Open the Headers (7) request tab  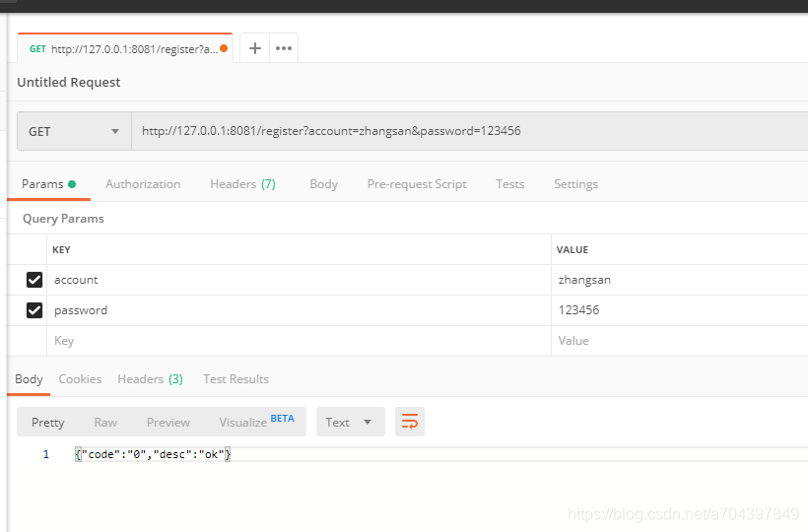tap(242, 184)
